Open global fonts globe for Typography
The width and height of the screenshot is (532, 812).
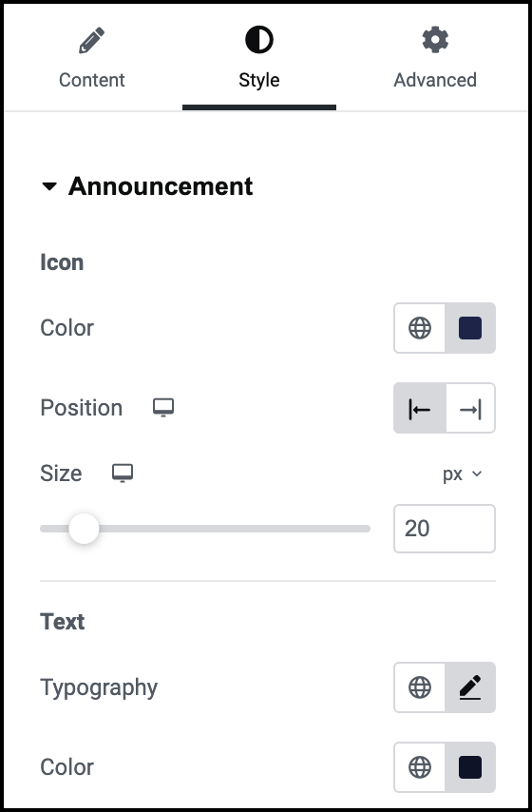pos(420,687)
